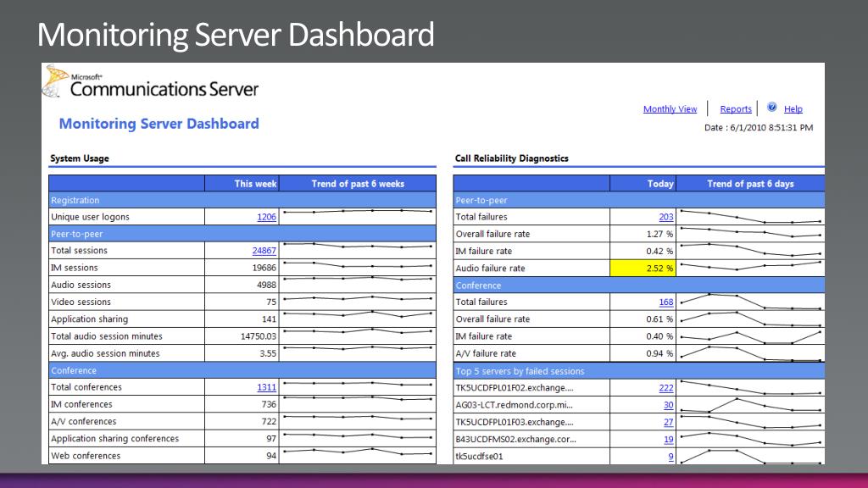Click the 'Call Reliability Diagnostics' section title
Image resolution: width=868 pixels, height=488 pixels.
click(x=511, y=158)
